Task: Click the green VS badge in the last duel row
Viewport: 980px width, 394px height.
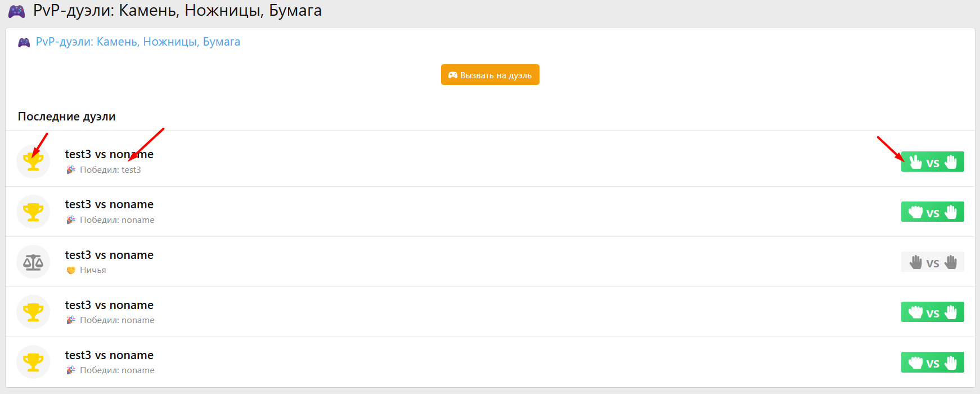Action: tap(932, 362)
